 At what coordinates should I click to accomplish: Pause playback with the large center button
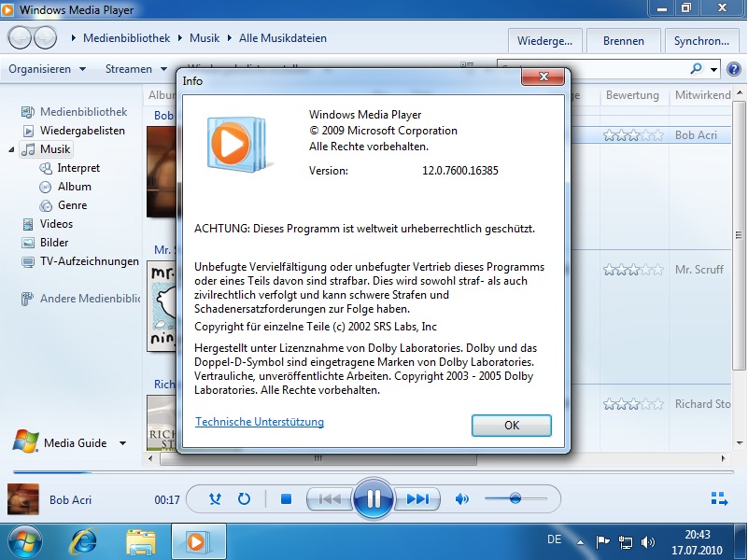[x=374, y=498]
